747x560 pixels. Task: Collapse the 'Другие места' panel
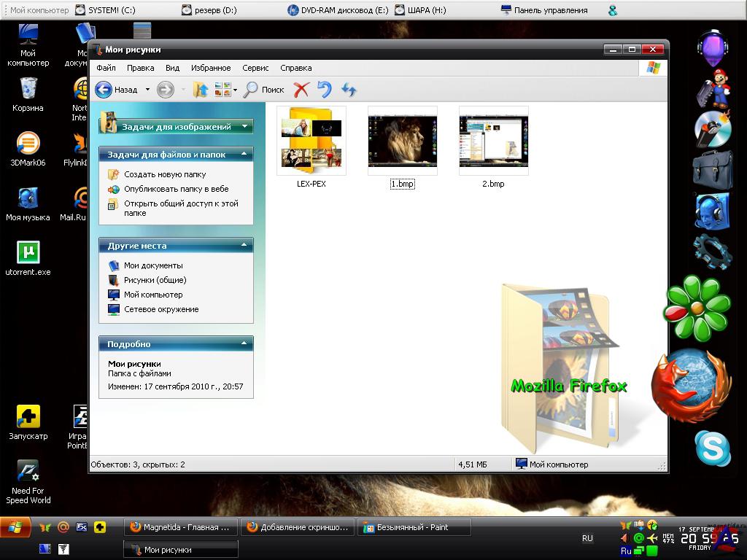tap(244, 246)
